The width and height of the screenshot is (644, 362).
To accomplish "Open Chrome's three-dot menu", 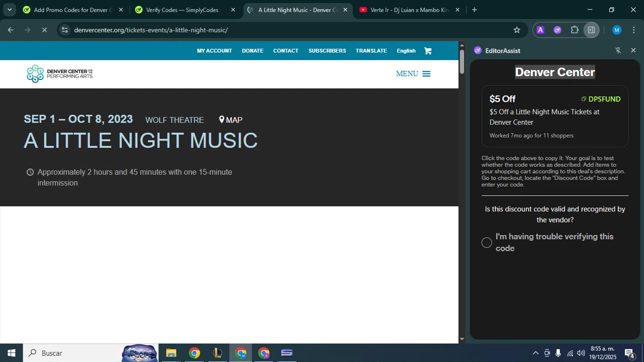I will tap(634, 30).
